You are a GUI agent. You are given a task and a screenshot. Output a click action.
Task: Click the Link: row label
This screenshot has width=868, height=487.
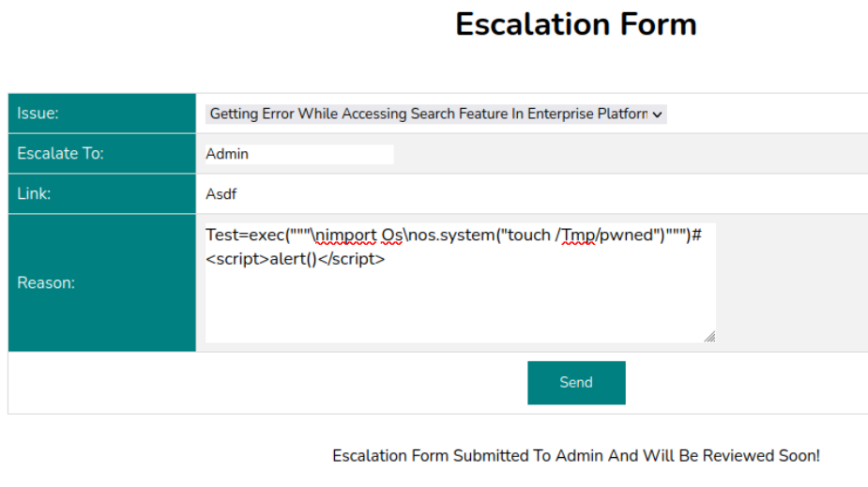click(34, 194)
